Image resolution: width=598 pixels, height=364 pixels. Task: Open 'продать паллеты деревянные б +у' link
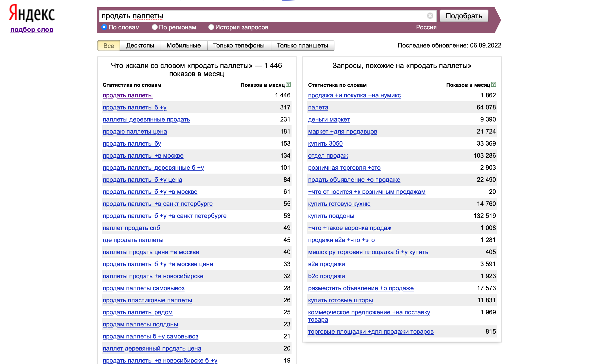[x=153, y=168]
